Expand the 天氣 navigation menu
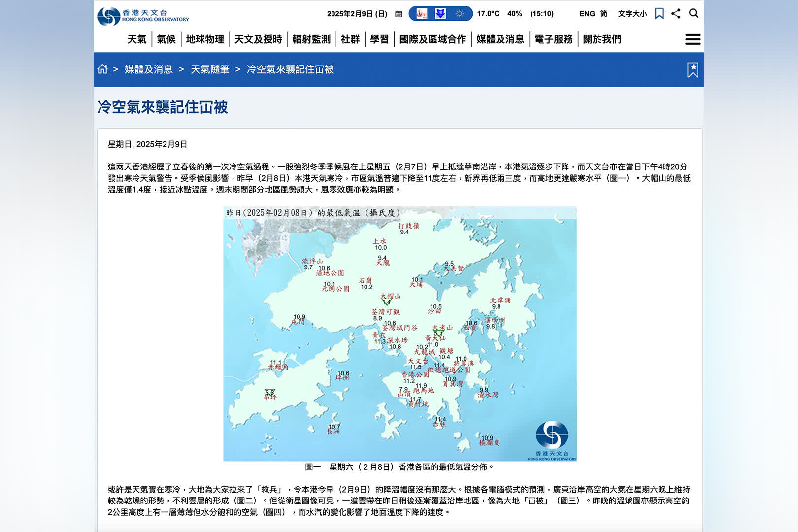The width and height of the screenshot is (798, 532). 136,39
